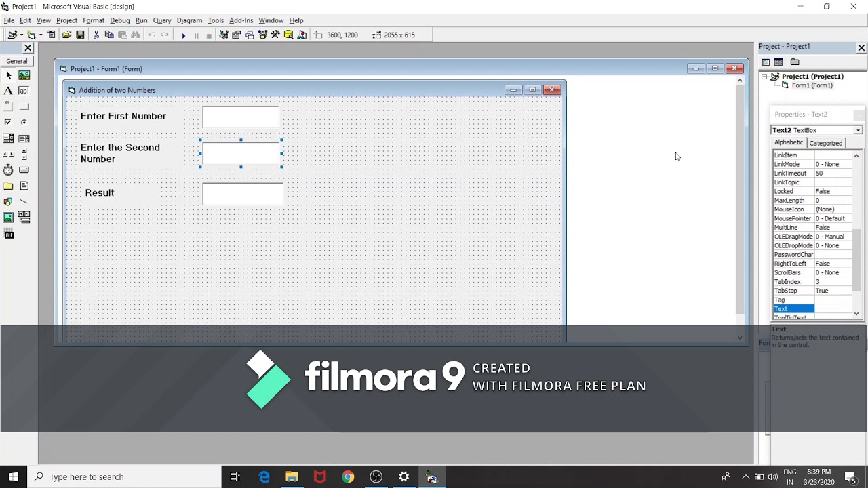The height and width of the screenshot is (488, 868).
Task: Open the File menu
Action: 9,20
